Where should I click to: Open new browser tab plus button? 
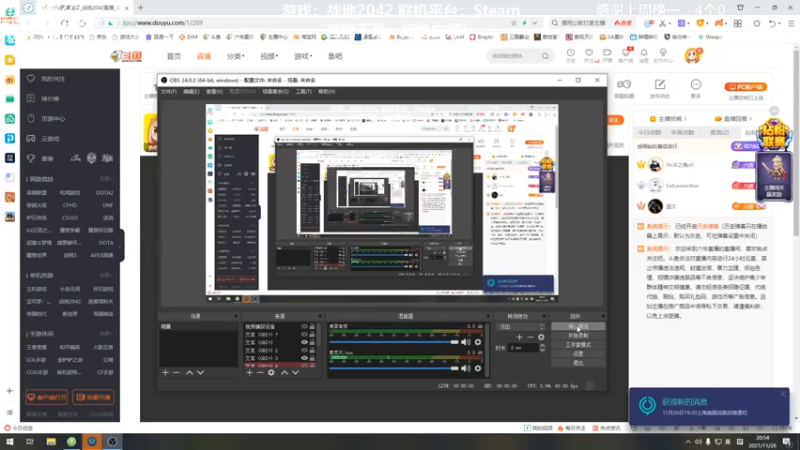coord(140,8)
